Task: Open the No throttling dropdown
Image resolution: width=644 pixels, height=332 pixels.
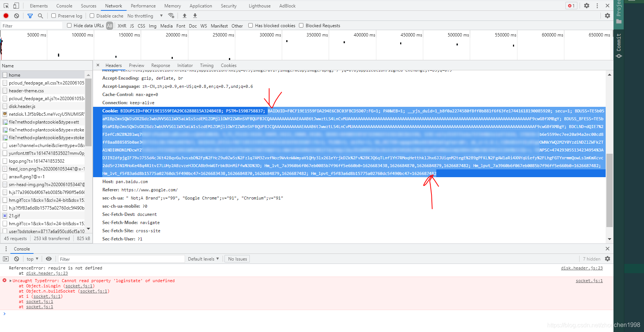Action: tap(145, 16)
